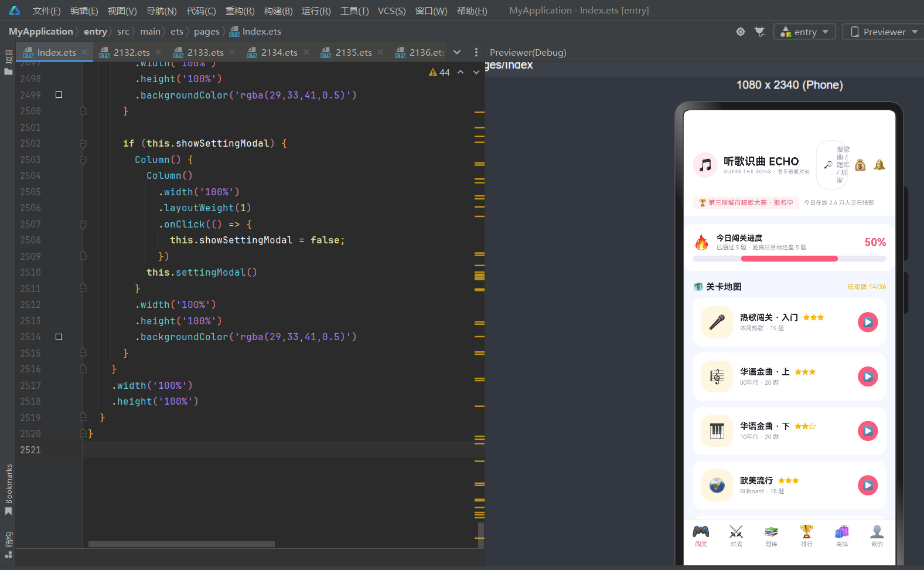The image size is (924, 570).
Task: Go to previous highlighted warning arrow
Action: pos(461,72)
